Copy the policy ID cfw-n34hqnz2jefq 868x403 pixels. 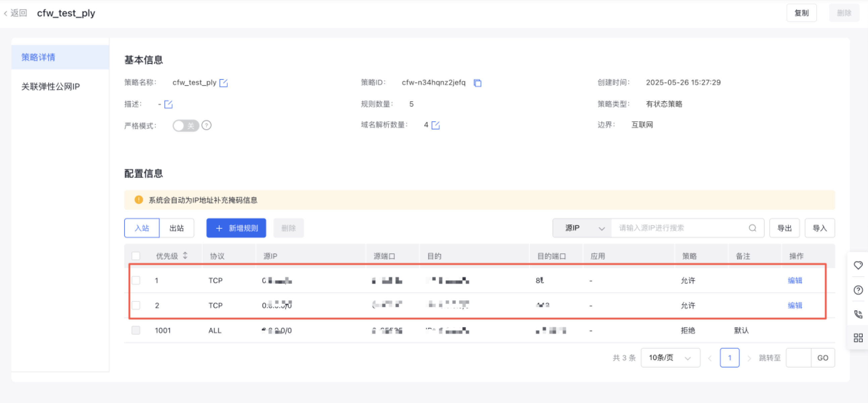478,83
